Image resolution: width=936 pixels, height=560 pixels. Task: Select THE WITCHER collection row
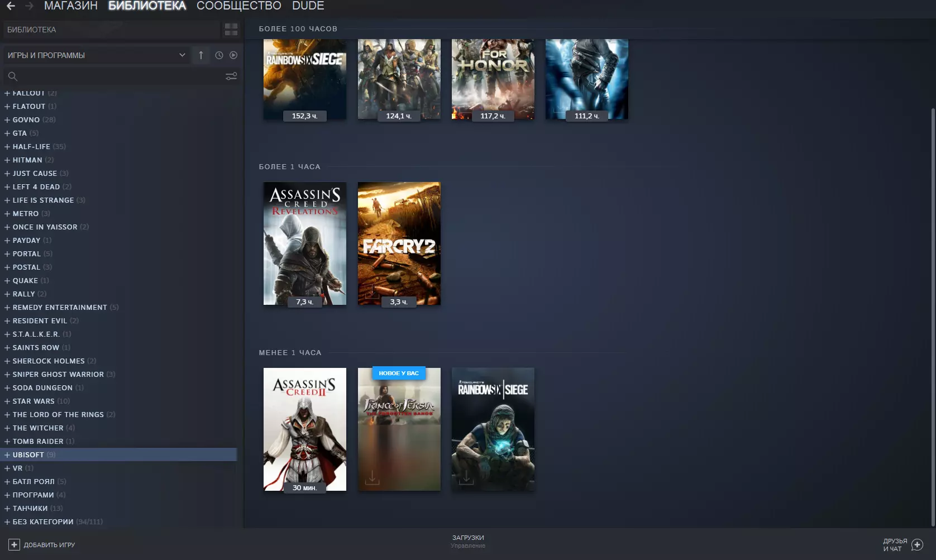coord(118,428)
